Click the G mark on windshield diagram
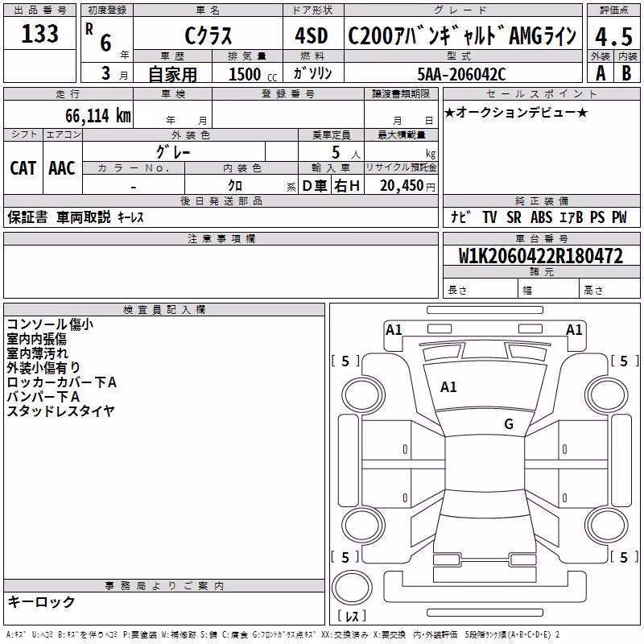 click(509, 424)
